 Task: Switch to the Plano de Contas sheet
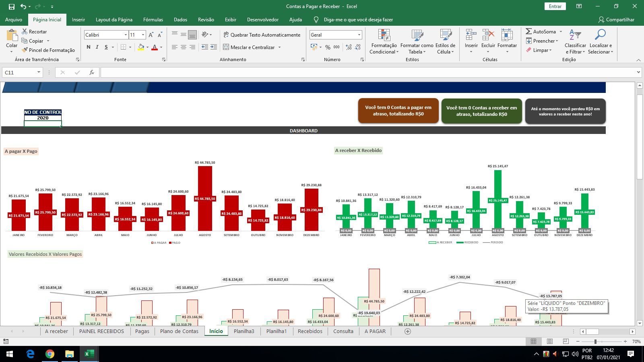coord(179,331)
